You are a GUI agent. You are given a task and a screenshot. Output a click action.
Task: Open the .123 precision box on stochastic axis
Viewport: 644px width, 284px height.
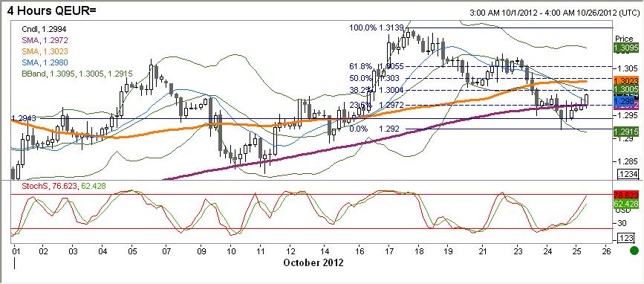click(x=627, y=239)
